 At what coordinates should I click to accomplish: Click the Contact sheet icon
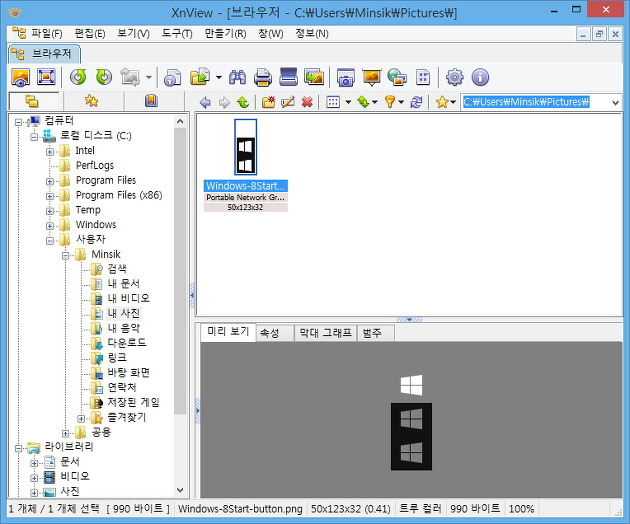coord(423,77)
